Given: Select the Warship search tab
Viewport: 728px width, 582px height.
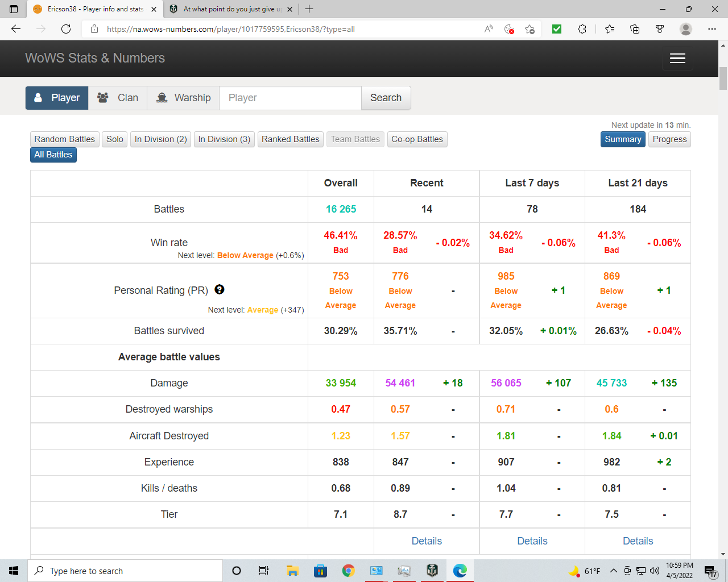Looking at the screenshot, I should [184, 98].
